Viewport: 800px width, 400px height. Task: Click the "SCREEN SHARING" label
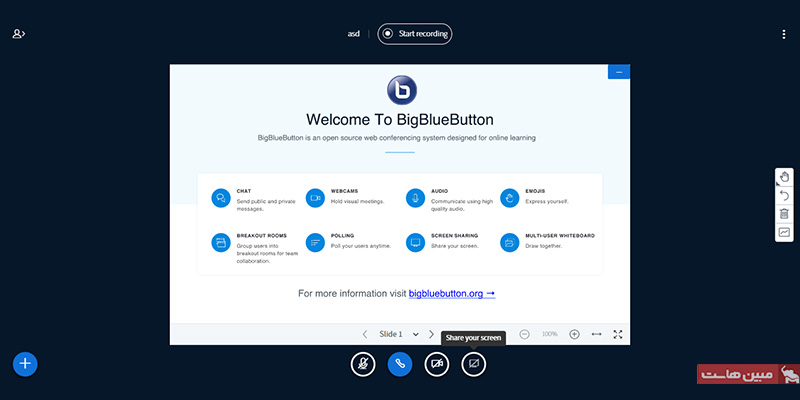(x=455, y=236)
